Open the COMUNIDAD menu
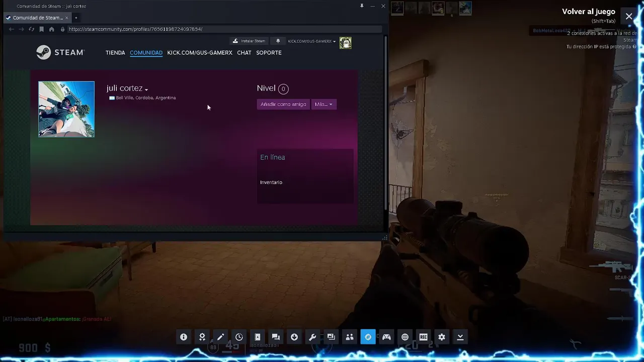This screenshot has width=644, height=362. [x=146, y=53]
